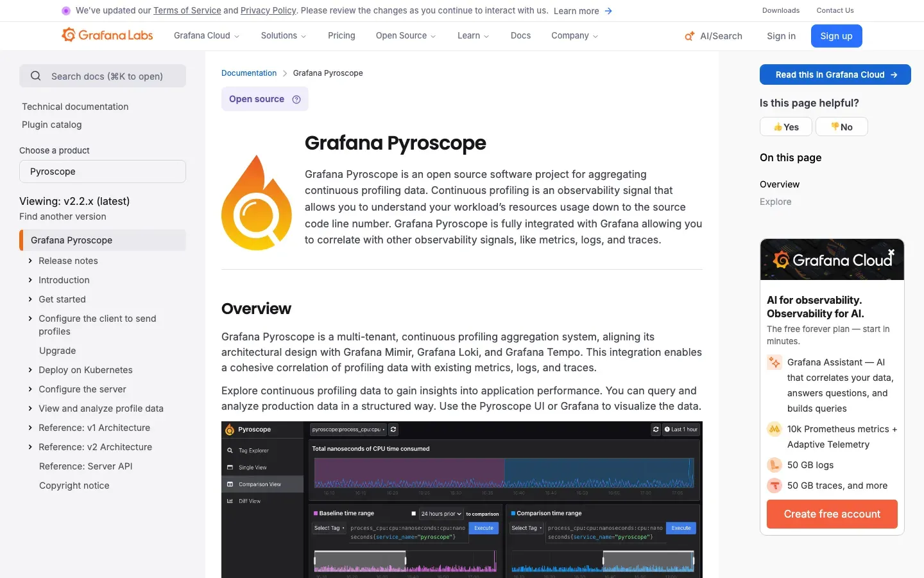Image resolution: width=924 pixels, height=578 pixels.
Task: Click the 50 GB logs icon
Action: pyautogui.click(x=774, y=465)
